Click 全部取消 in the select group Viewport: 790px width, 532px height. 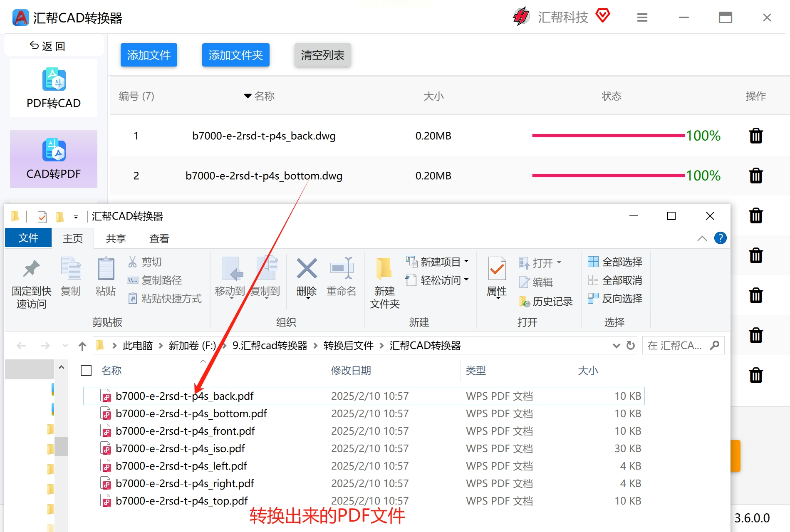click(615, 280)
